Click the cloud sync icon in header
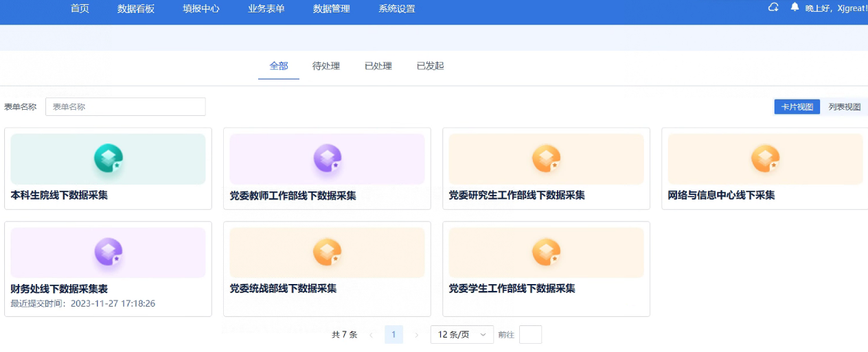Screen dimensions: 868x352 [x=773, y=8]
